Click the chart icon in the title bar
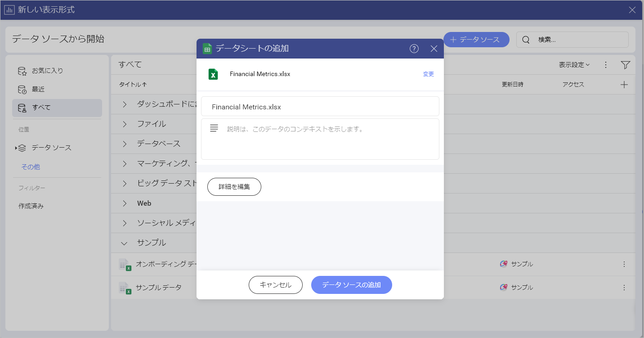This screenshot has width=644, height=338. (x=9, y=10)
